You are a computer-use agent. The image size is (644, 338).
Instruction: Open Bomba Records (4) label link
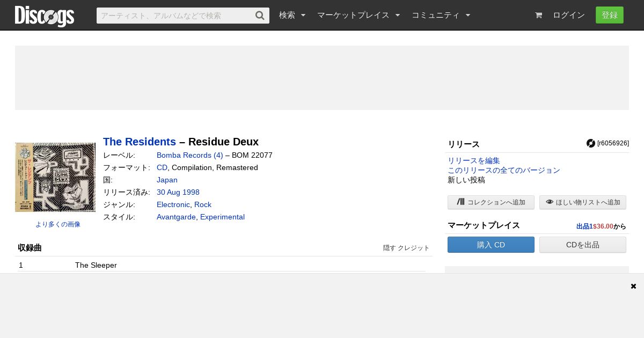(x=190, y=155)
